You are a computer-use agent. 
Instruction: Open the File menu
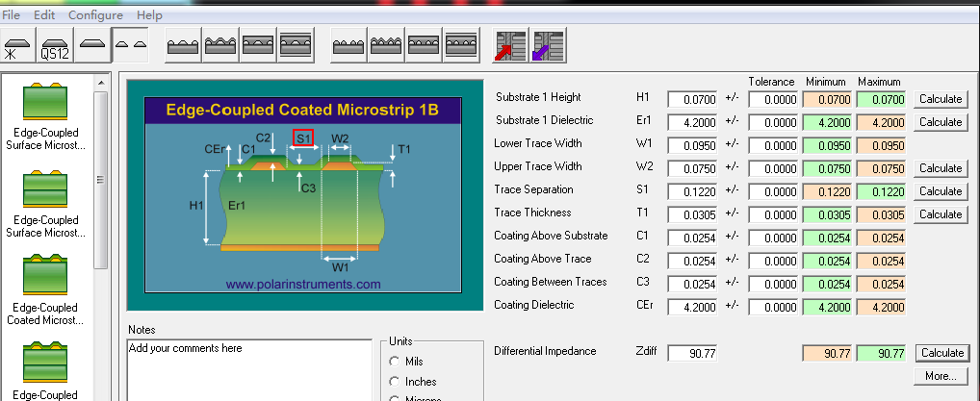tap(12, 15)
